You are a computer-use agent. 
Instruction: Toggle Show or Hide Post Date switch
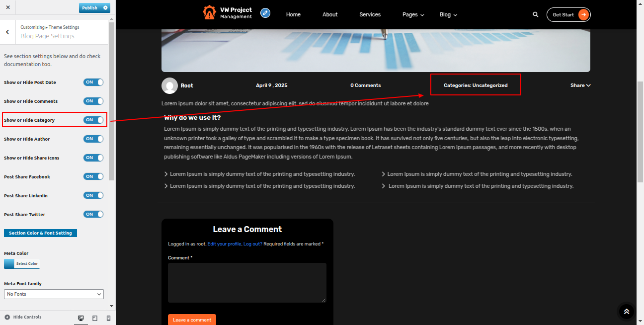[93, 82]
